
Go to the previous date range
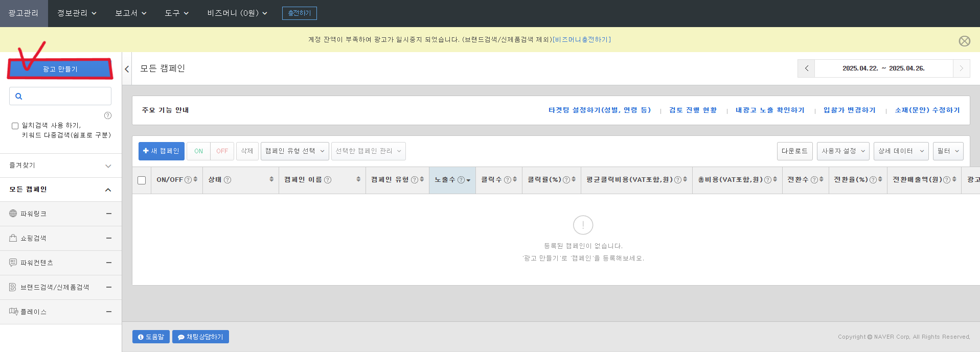806,68
